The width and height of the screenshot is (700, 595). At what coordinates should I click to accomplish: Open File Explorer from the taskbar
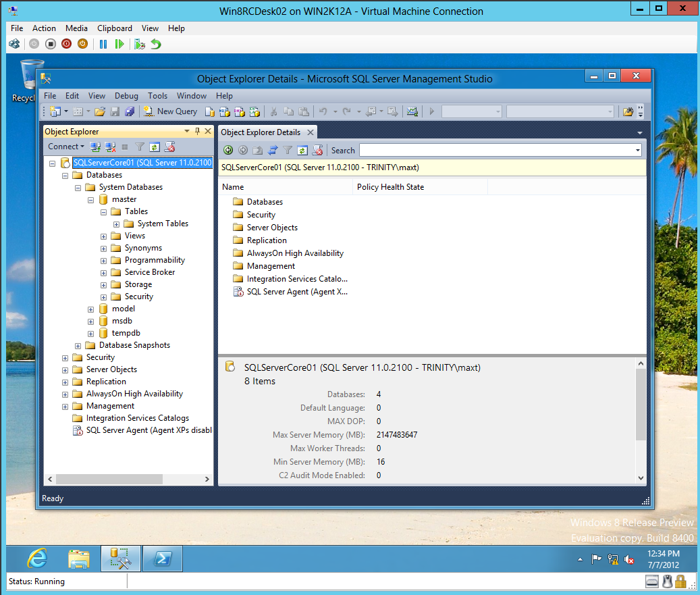[79, 559]
